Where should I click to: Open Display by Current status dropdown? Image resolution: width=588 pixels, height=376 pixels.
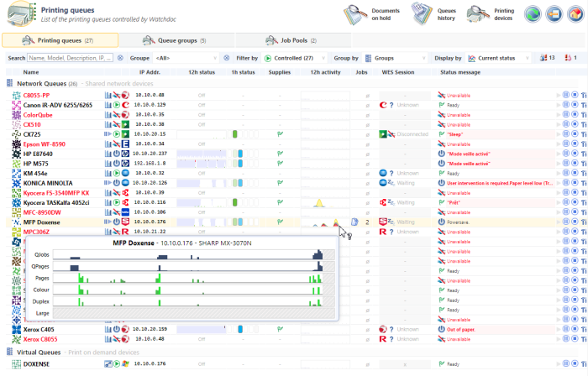(x=498, y=58)
